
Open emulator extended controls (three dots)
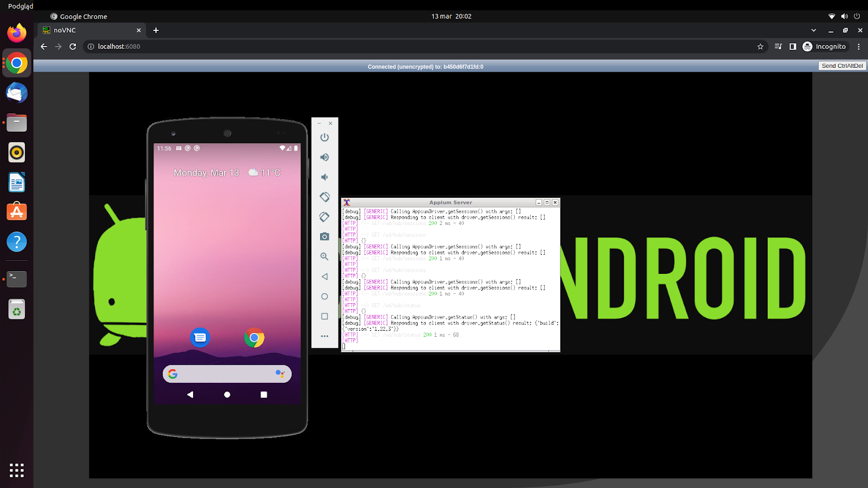pos(324,336)
